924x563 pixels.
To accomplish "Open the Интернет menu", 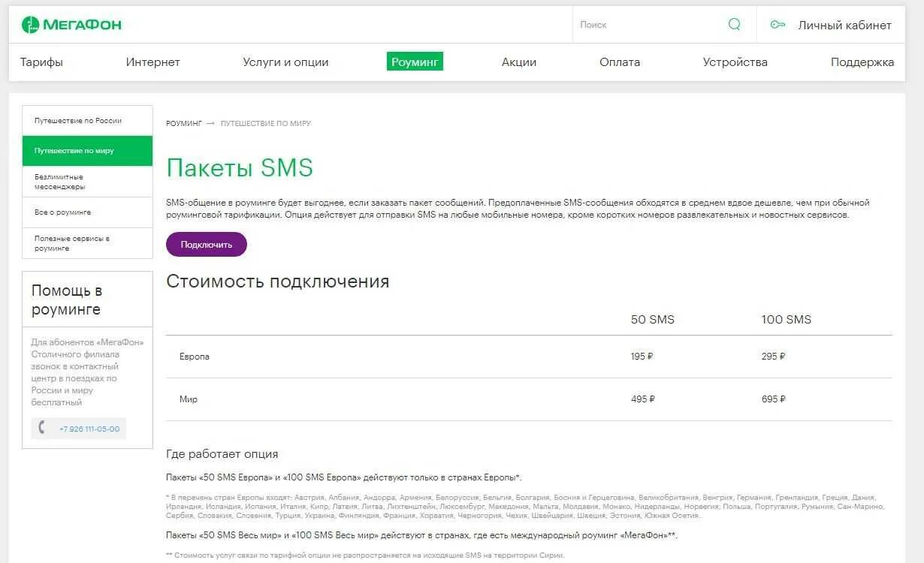I will pyautogui.click(x=153, y=62).
